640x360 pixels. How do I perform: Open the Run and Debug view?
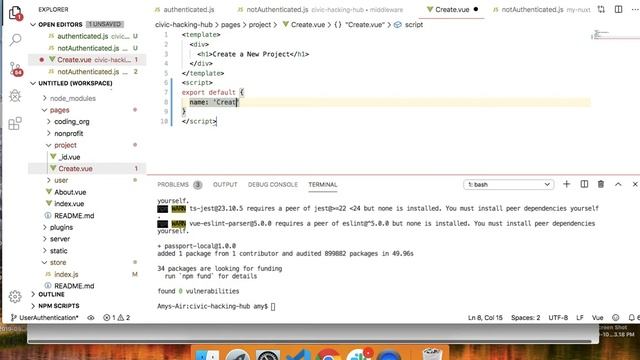pyautogui.click(x=15, y=96)
